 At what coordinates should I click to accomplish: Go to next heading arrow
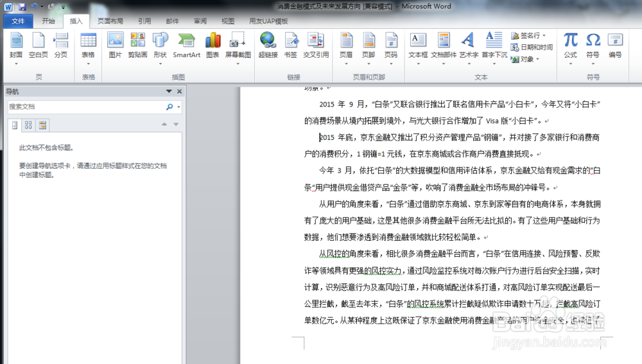[176, 124]
